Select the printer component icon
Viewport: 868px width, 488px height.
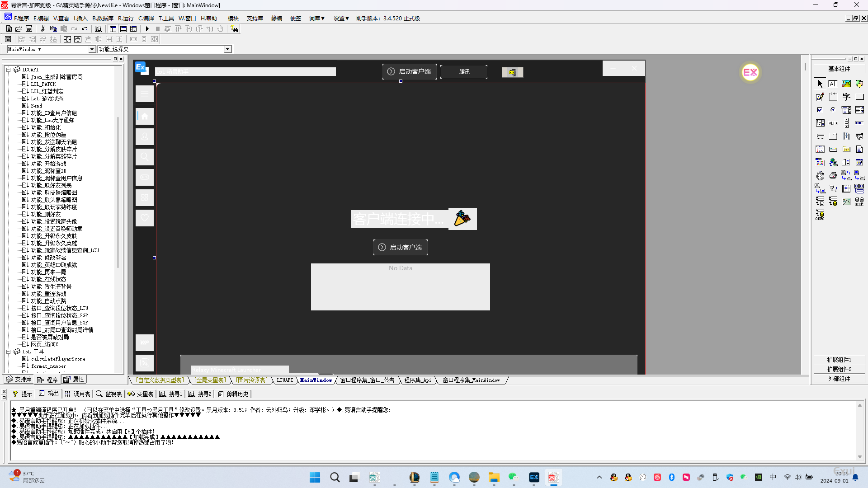click(x=833, y=175)
